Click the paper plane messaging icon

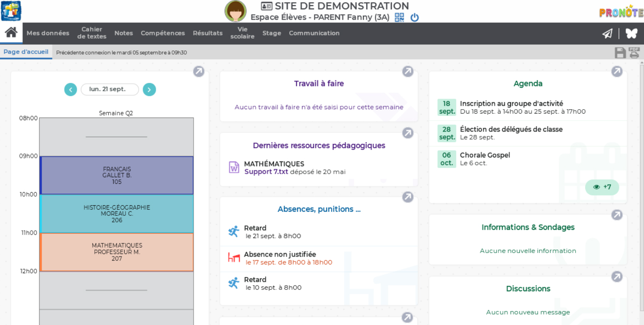click(x=608, y=33)
